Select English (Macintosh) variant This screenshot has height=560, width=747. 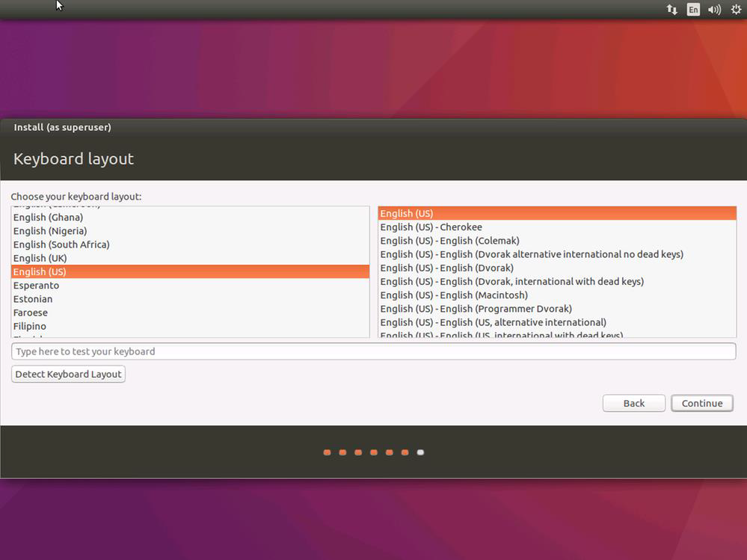pos(454,295)
